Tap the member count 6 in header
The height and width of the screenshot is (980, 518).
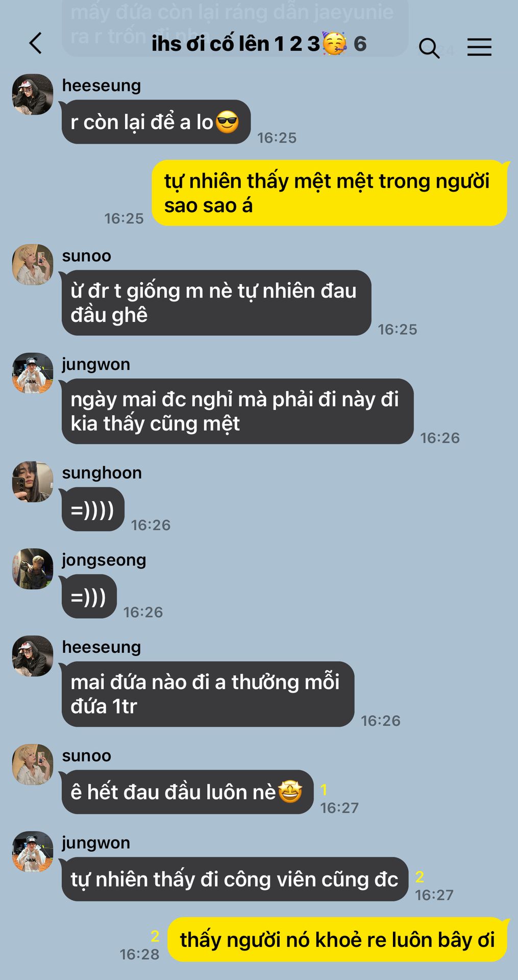360,44
